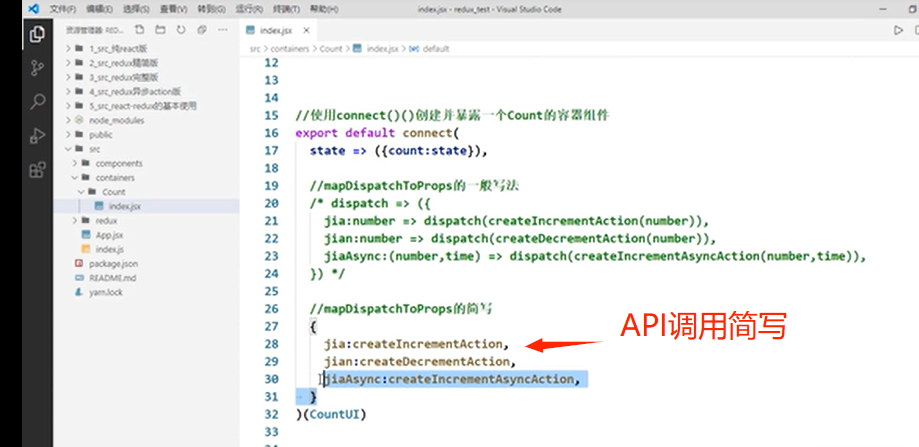Collapse all folders in explorer
919x447 pixels.
(x=202, y=29)
